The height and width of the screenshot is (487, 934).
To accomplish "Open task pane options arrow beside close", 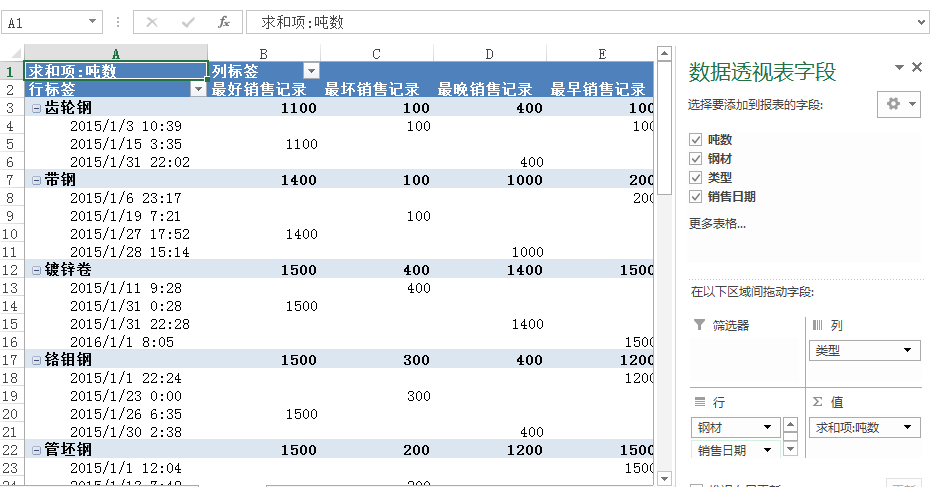I will 899,67.
